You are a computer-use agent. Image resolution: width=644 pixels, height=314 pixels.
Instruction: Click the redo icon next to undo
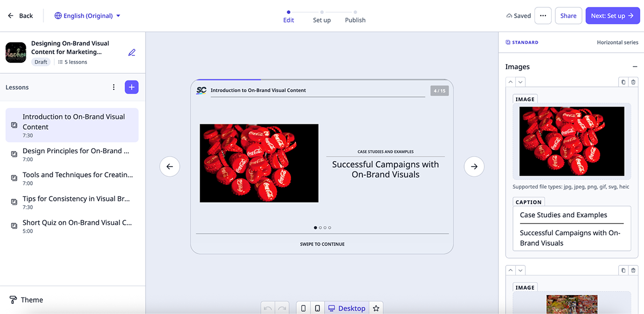(281, 308)
